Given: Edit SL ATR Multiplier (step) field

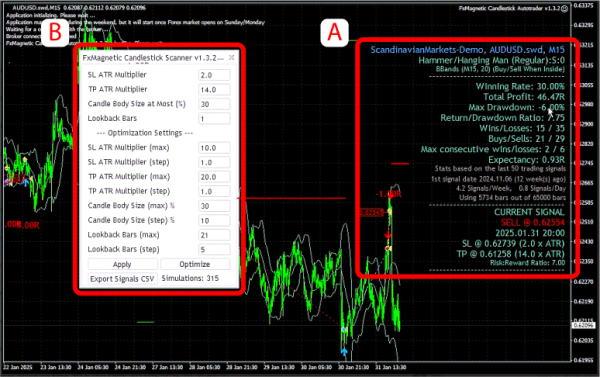Looking at the screenshot, I should (x=214, y=162).
